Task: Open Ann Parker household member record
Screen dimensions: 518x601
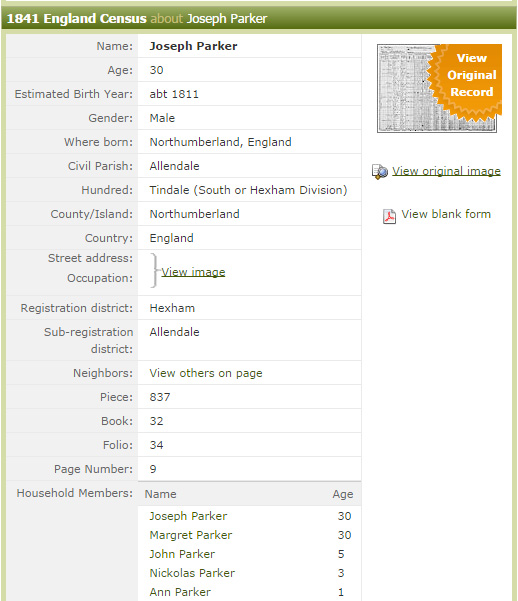Action: 180,592
